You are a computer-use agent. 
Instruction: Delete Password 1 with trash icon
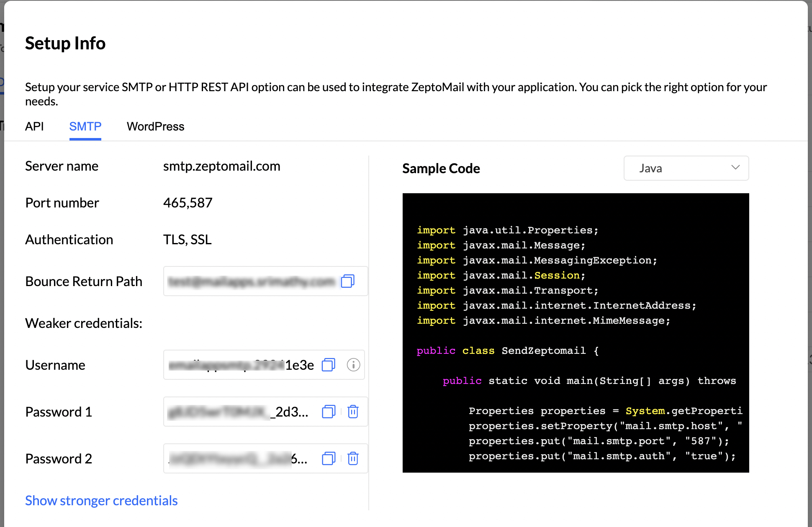tap(353, 412)
